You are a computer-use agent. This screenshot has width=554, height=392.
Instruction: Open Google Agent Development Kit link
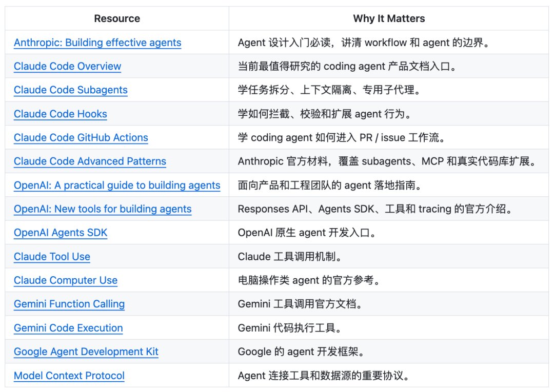click(86, 352)
